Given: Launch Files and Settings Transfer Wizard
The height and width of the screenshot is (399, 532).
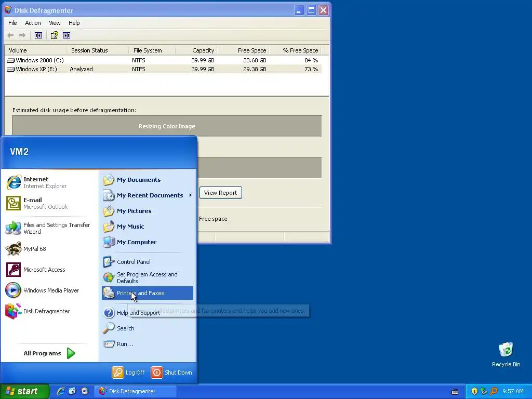Looking at the screenshot, I should point(49,229).
